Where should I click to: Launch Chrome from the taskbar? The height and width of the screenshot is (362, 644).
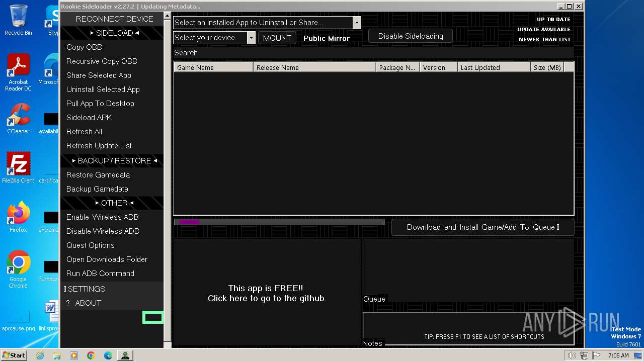(91, 355)
